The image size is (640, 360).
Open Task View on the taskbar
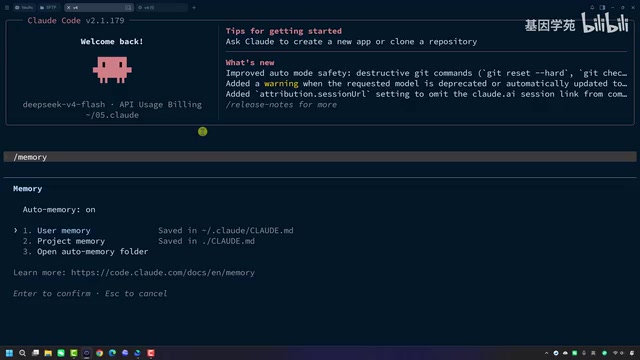point(36,353)
